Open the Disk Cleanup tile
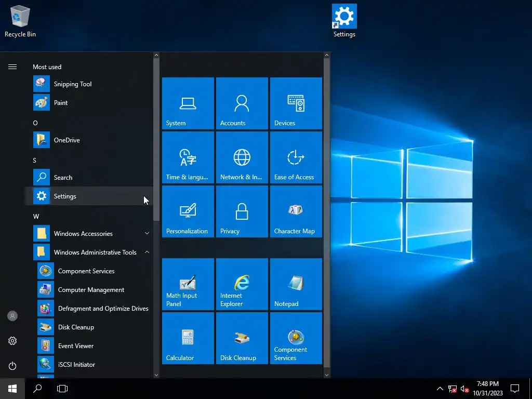The image size is (532, 399). coord(242,338)
